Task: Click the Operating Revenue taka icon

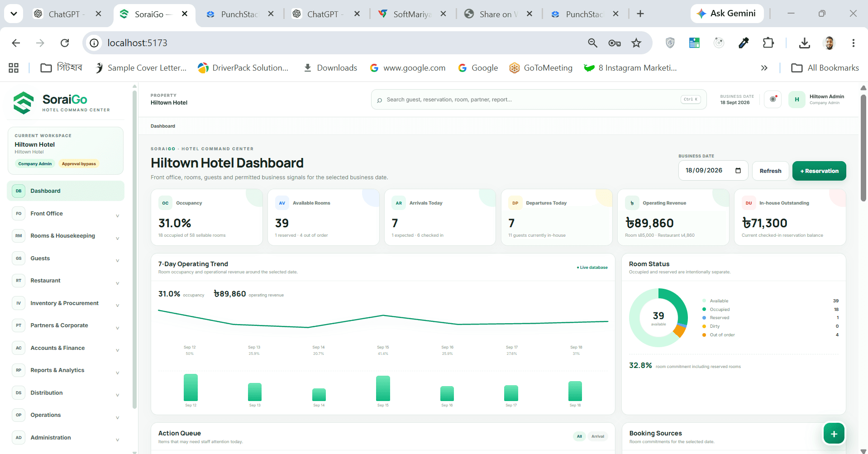Action: pyautogui.click(x=632, y=203)
